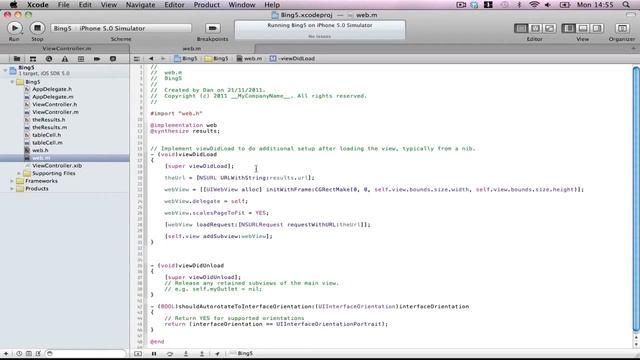Switch to the Symbol navigator
This screenshot has height=360, width=640.
click(33, 59)
